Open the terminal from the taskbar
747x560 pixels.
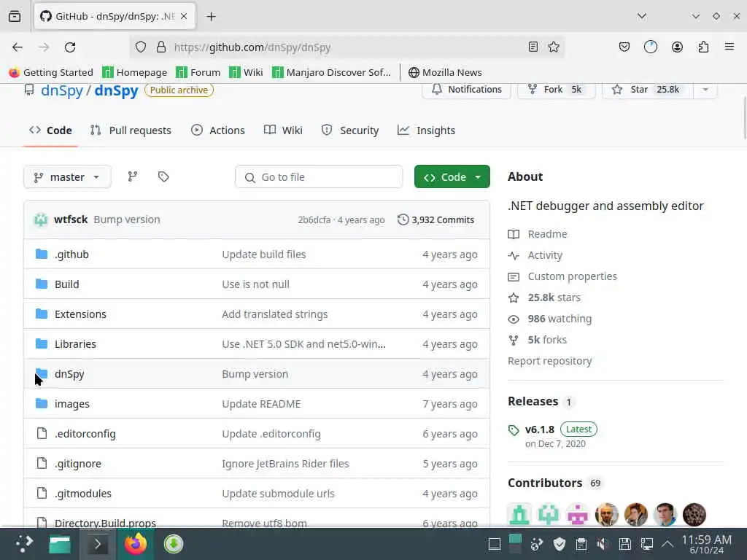[98, 544]
